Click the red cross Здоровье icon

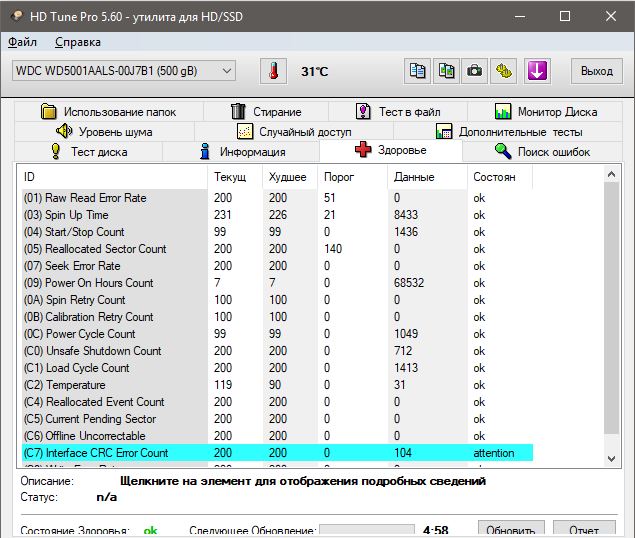tap(363, 149)
